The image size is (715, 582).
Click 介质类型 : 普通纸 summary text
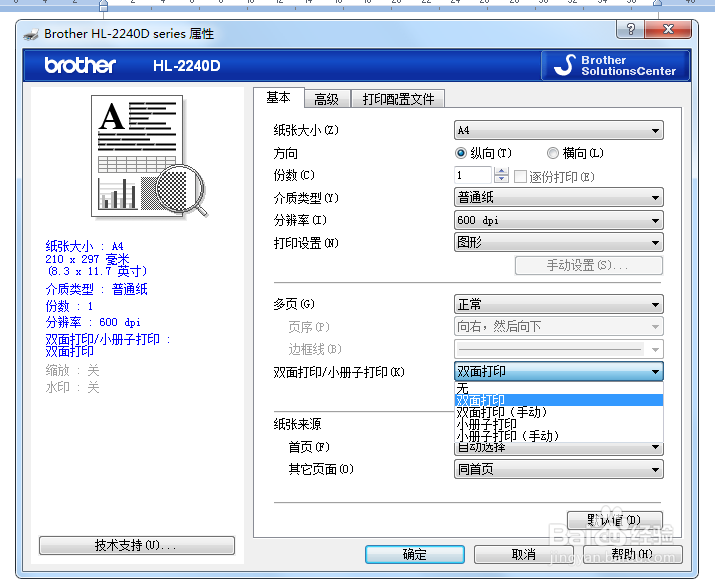point(97,289)
